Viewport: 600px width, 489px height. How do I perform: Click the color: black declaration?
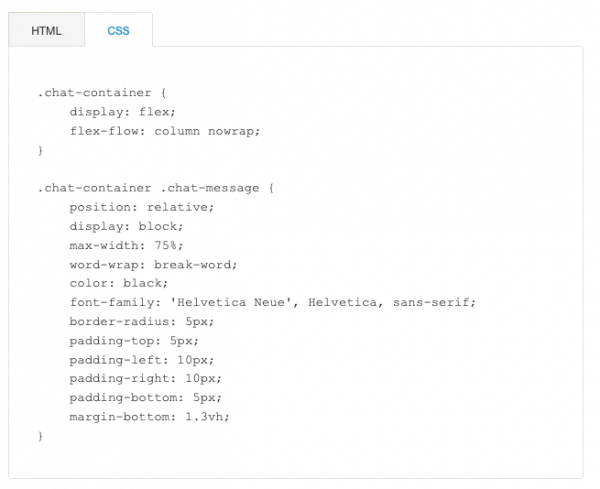pyautogui.click(x=119, y=283)
